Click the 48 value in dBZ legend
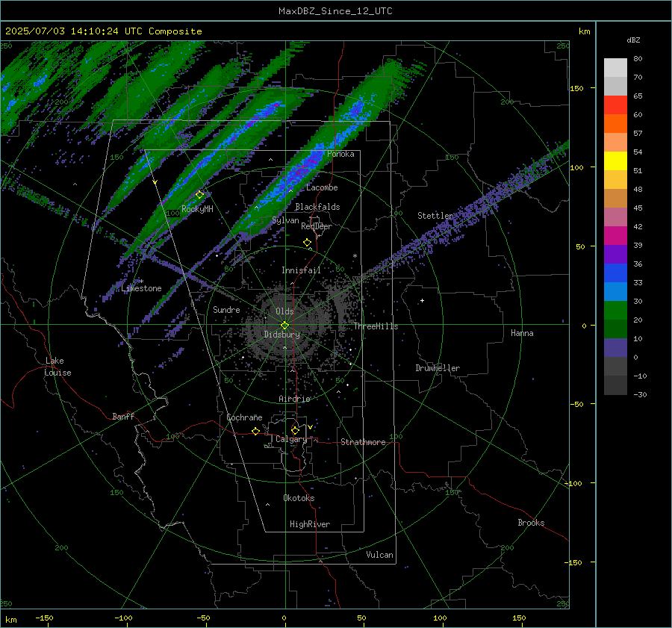 (638, 189)
